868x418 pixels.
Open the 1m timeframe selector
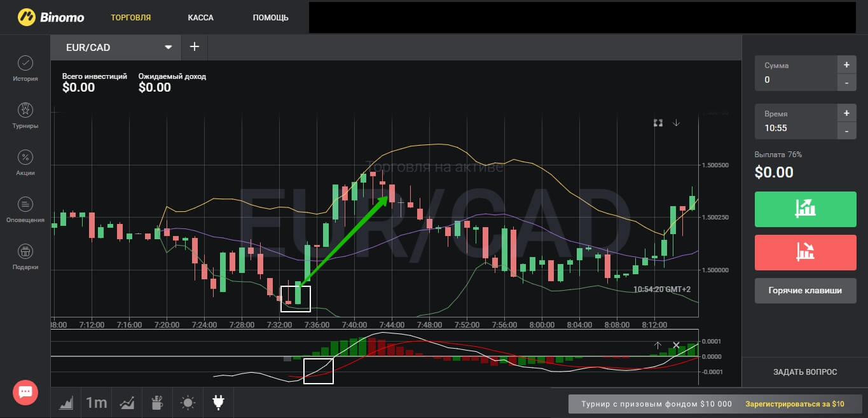(97, 402)
